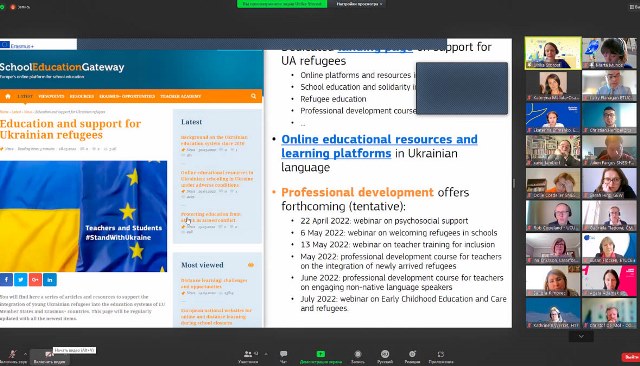
Task: Open audio options caret beside microphone
Action: (25, 354)
